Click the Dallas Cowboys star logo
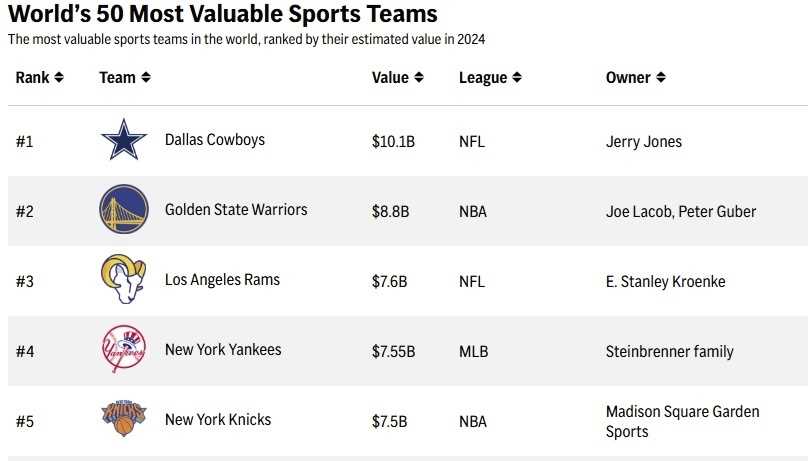The height and width of the screenshot is (461, 812). [x=124, y=140]
